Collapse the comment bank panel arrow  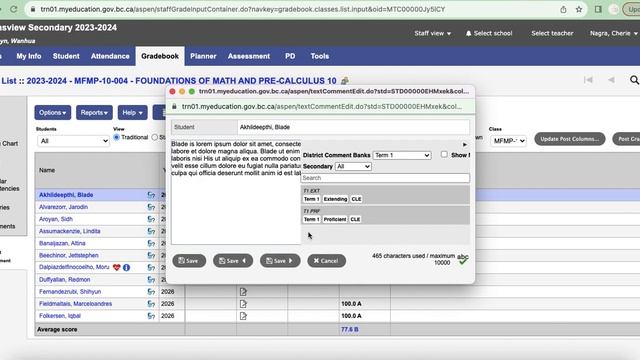[x=464, y=145]
